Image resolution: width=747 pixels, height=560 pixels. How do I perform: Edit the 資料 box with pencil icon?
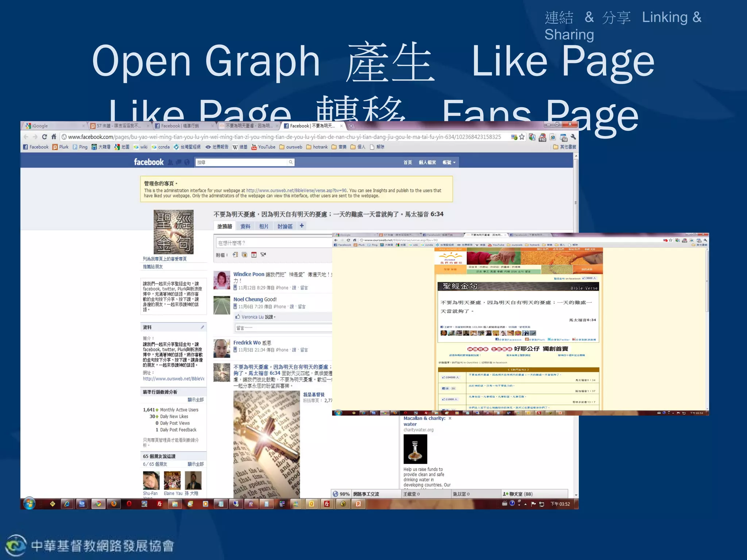pyautogui.click(x=202, y=327)
